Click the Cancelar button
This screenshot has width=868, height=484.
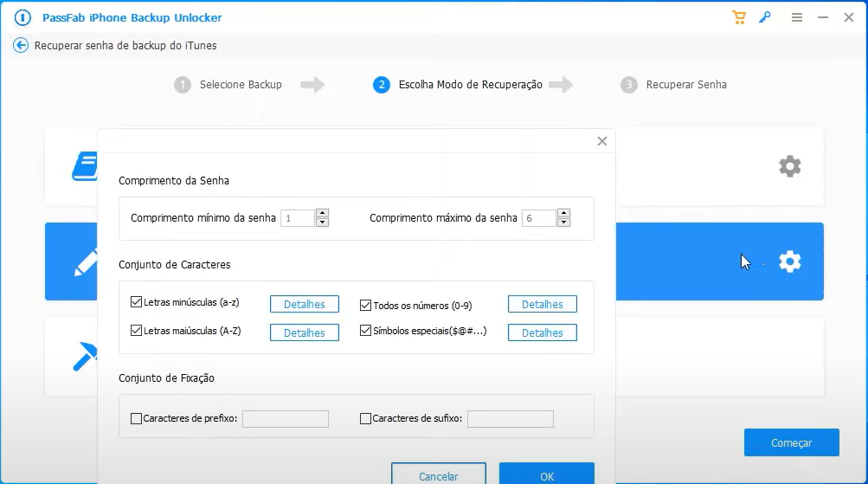tap(438, 475)
